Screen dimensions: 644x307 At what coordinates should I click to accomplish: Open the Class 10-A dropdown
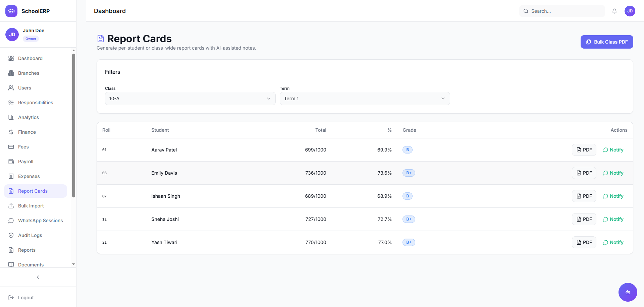click(x=190, y=99)
